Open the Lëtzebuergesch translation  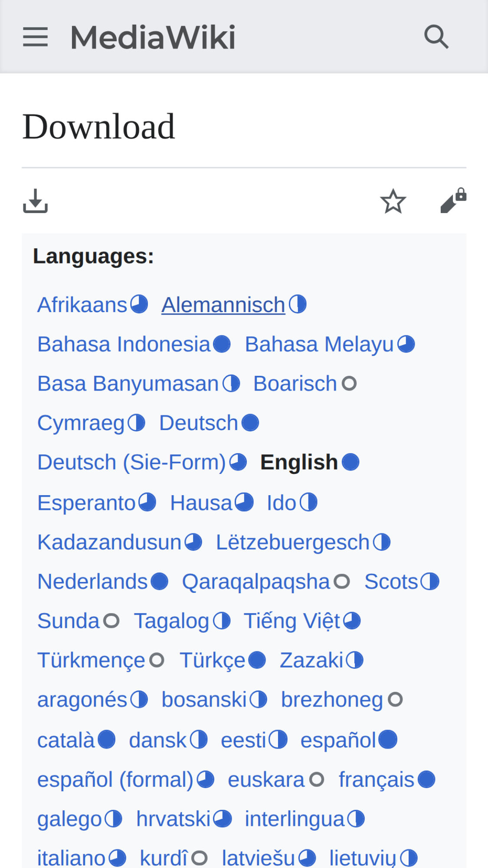coord(292,542)
